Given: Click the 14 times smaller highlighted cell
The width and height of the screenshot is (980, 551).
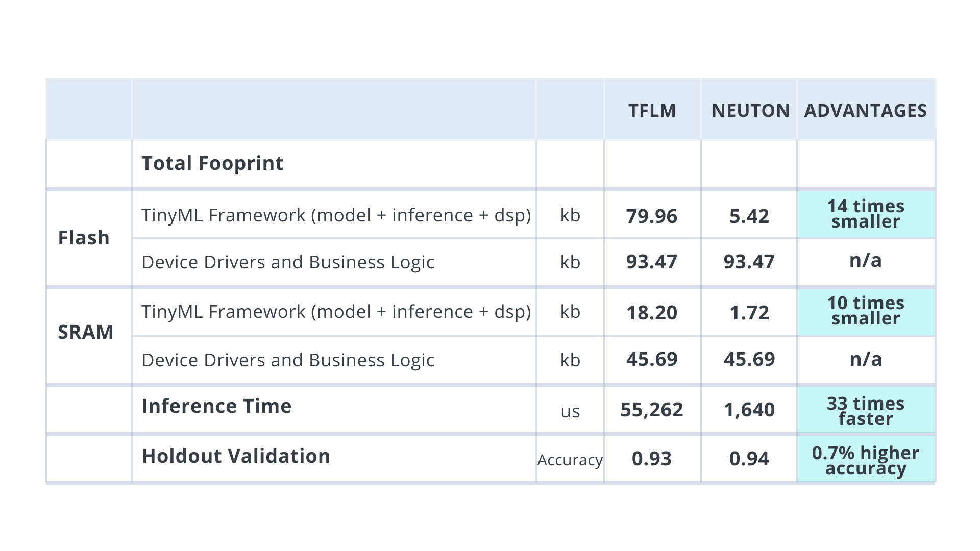Looking at the screenshot, I should point(866,214).
